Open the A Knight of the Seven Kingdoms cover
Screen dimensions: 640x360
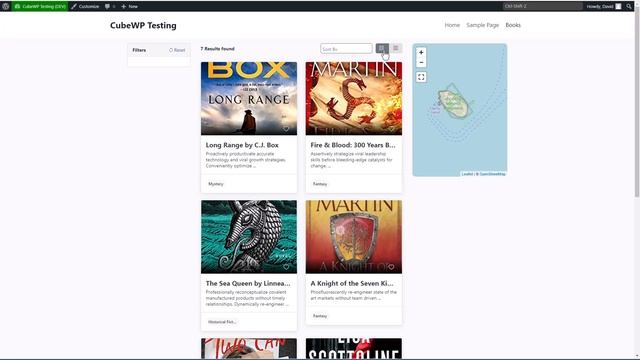(354, 237)
